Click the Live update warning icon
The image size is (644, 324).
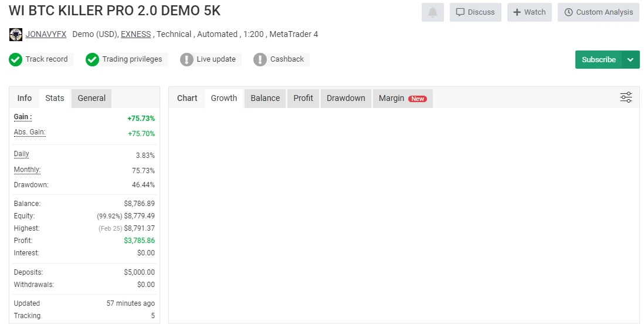pyautogui.click(x=187, y=59)
